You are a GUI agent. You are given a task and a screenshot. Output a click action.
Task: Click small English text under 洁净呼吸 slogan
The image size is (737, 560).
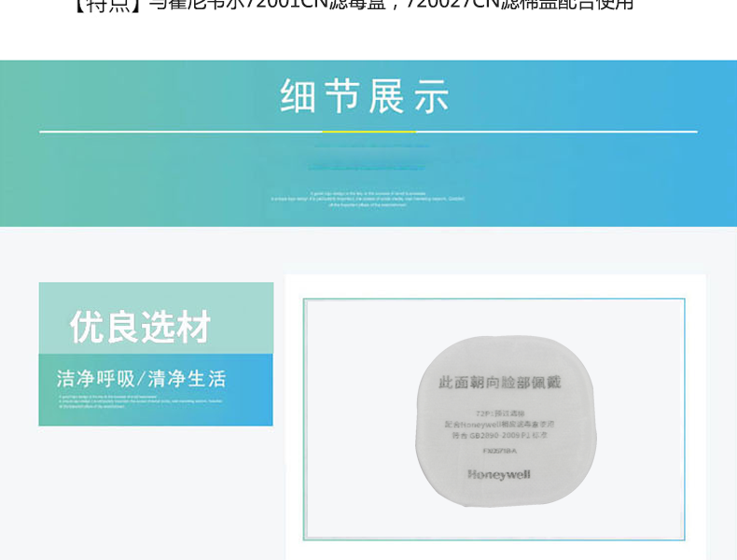pos(141,402)
